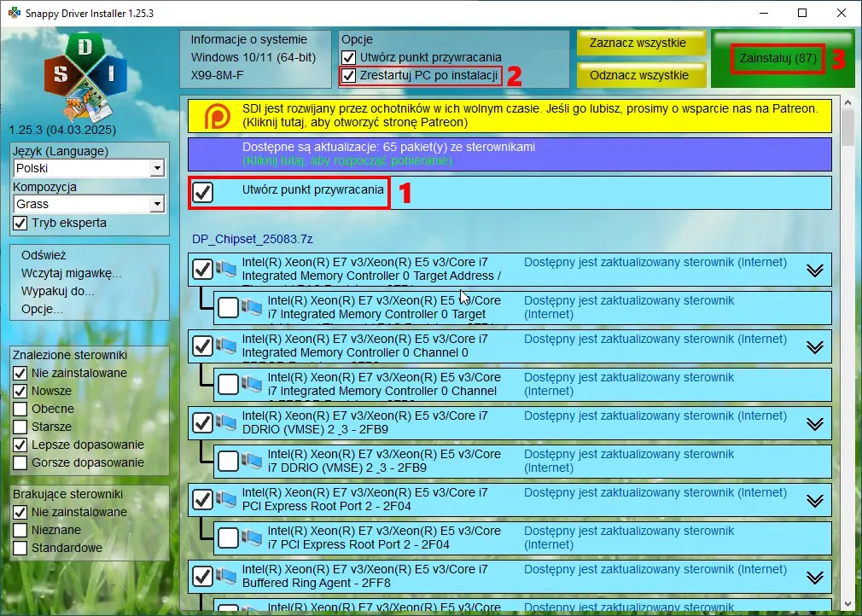
Task: Click device icon of DDRIO (VMSE) 2_3 row
Action: pyautogui.click(x=226, y=422)
